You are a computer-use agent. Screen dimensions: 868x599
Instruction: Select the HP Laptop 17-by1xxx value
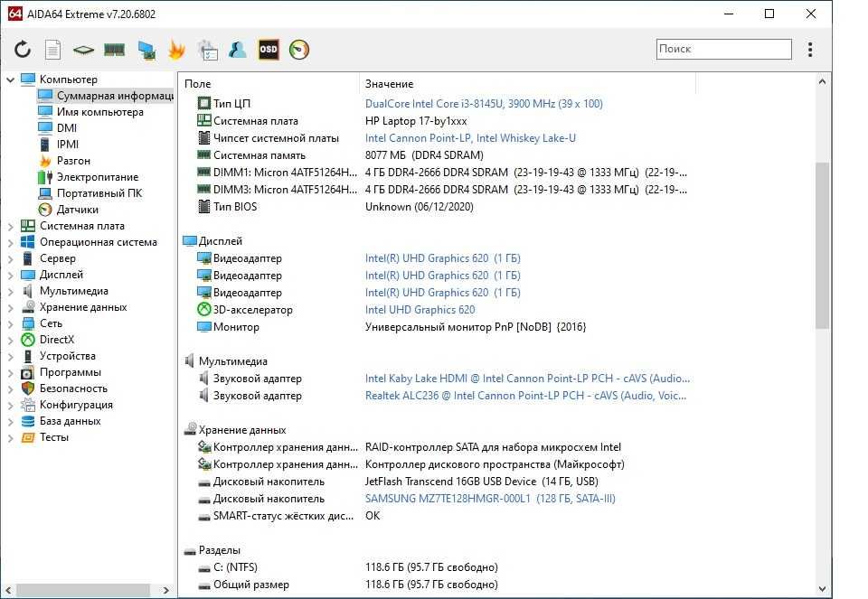point(416,120)
